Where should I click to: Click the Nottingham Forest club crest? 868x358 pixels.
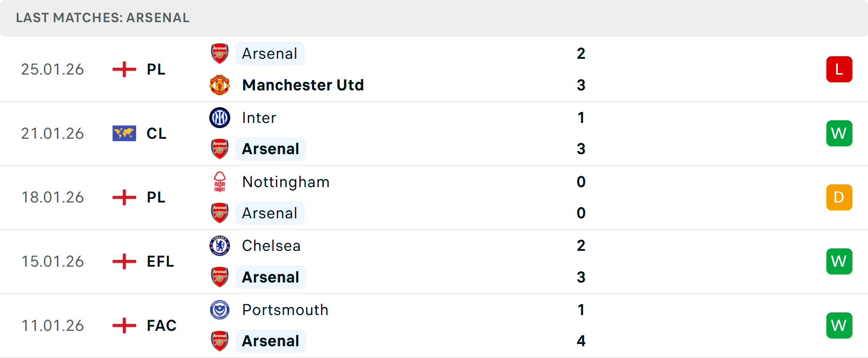pyautogui.click(x=220, y=182)
